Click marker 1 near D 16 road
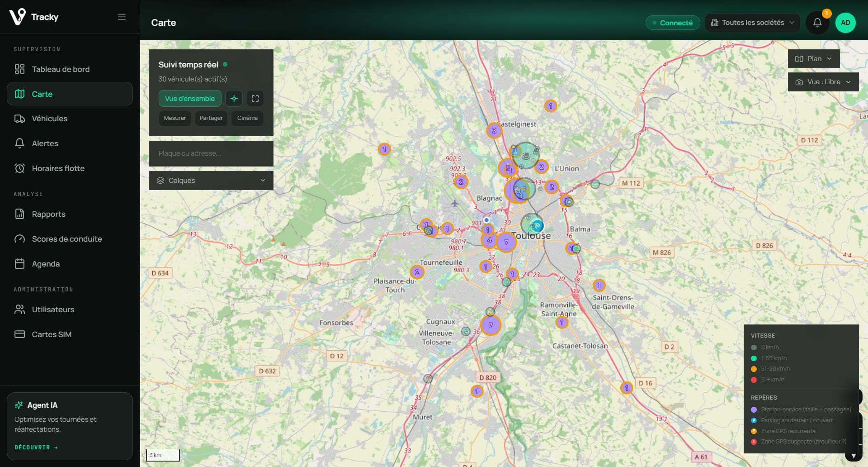 [627, 388]
